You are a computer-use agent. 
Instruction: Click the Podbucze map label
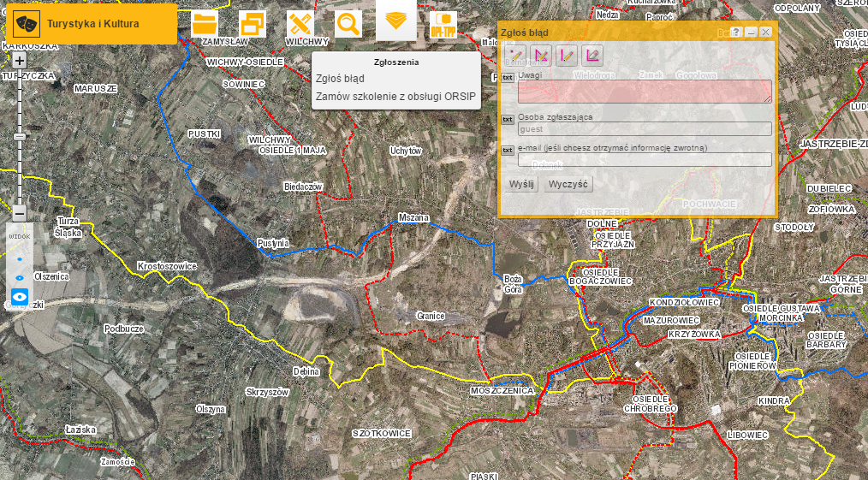click(124, 329)
